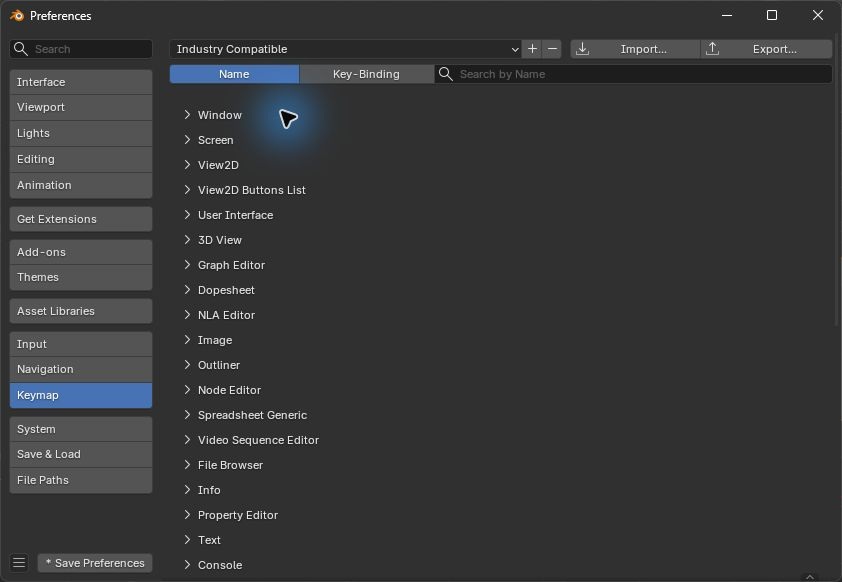
Task: Open the Viewport preferences tab
Action: click(x=81, y=107)
